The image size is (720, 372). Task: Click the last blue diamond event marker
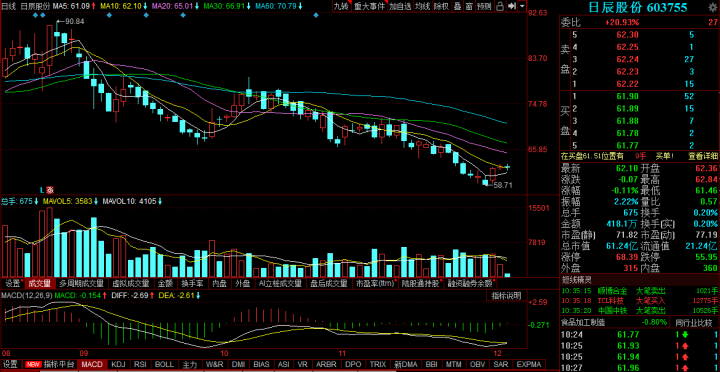(x=316, y=15)
